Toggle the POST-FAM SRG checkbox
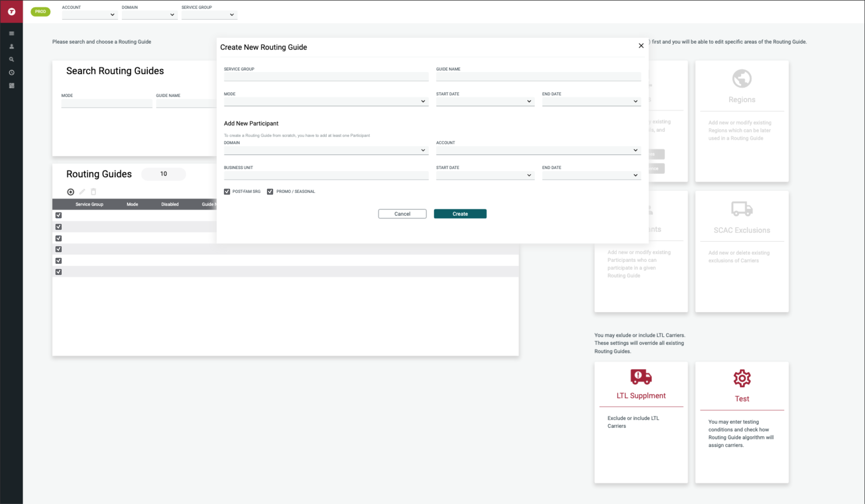865x504 pixels. 227,191
